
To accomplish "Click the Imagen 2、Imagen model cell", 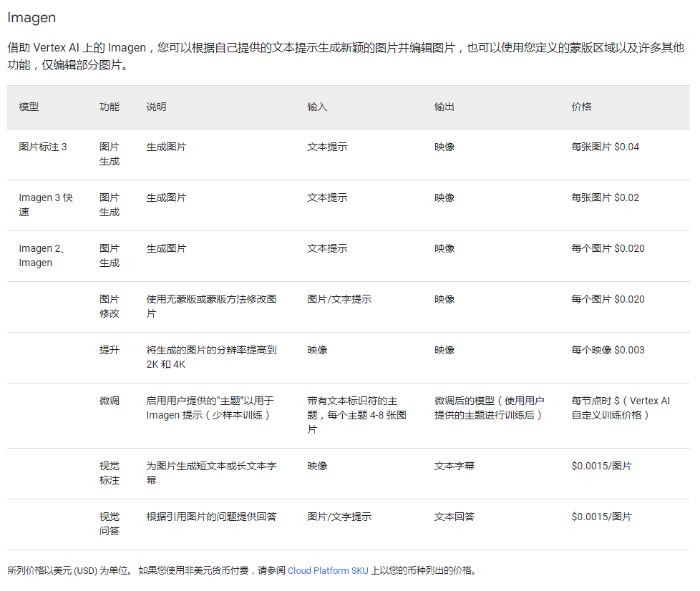I will coord(41,255).
